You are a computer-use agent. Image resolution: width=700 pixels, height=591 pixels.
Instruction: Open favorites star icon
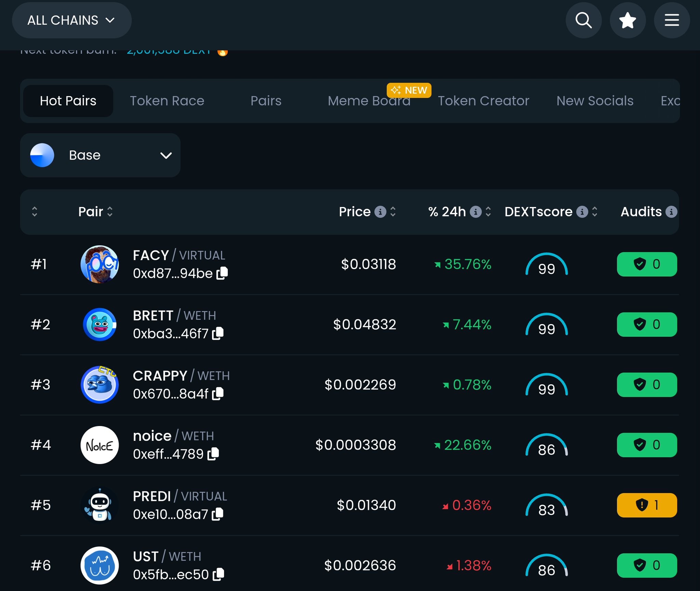[628, 20]
